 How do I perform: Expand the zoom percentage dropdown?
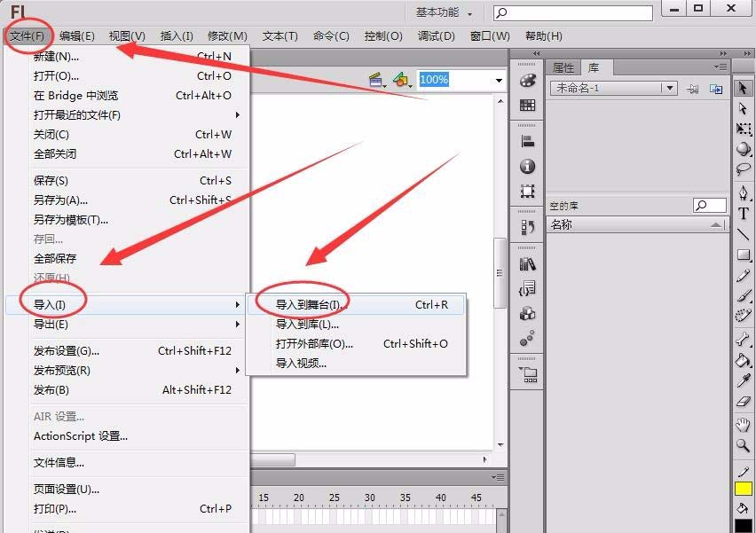(x=497, y=79)
